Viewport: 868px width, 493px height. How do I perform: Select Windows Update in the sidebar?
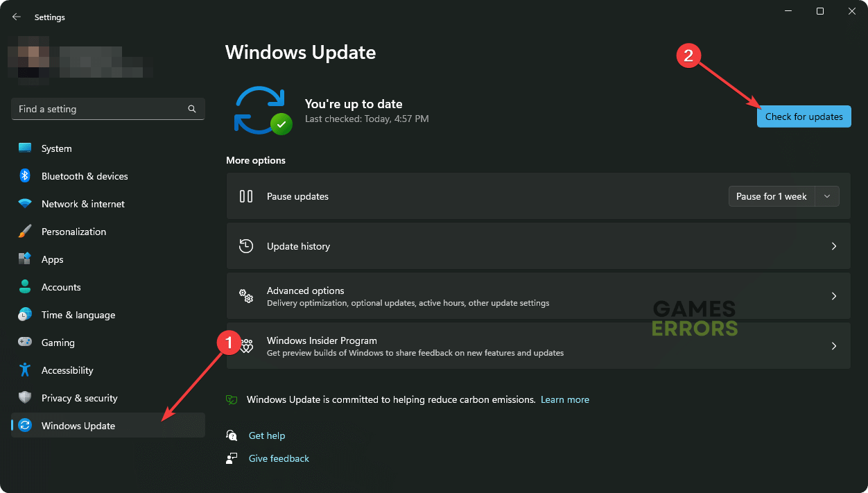tap(108, 426)
